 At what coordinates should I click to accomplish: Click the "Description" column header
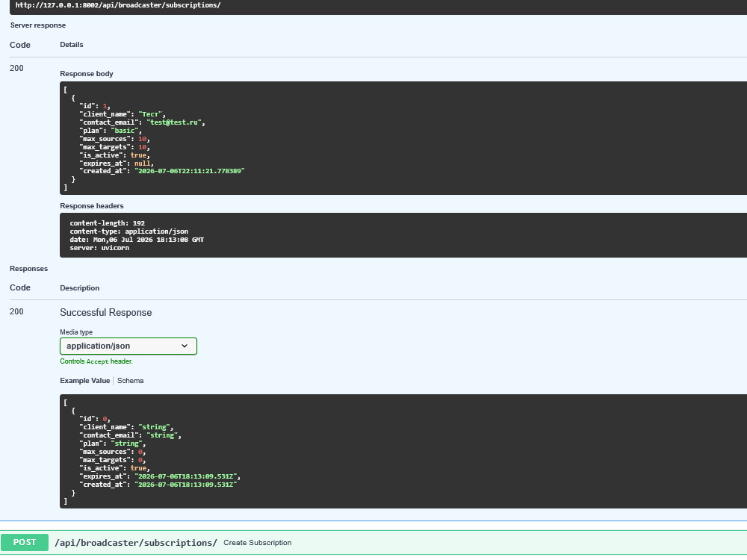pyautogui.click(x=80, y=287)
